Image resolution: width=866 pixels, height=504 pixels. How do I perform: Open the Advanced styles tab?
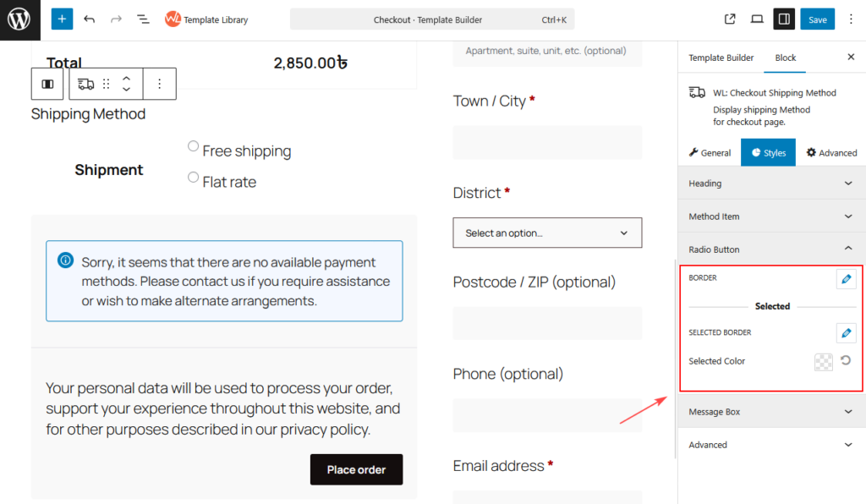tap(831, 153)
